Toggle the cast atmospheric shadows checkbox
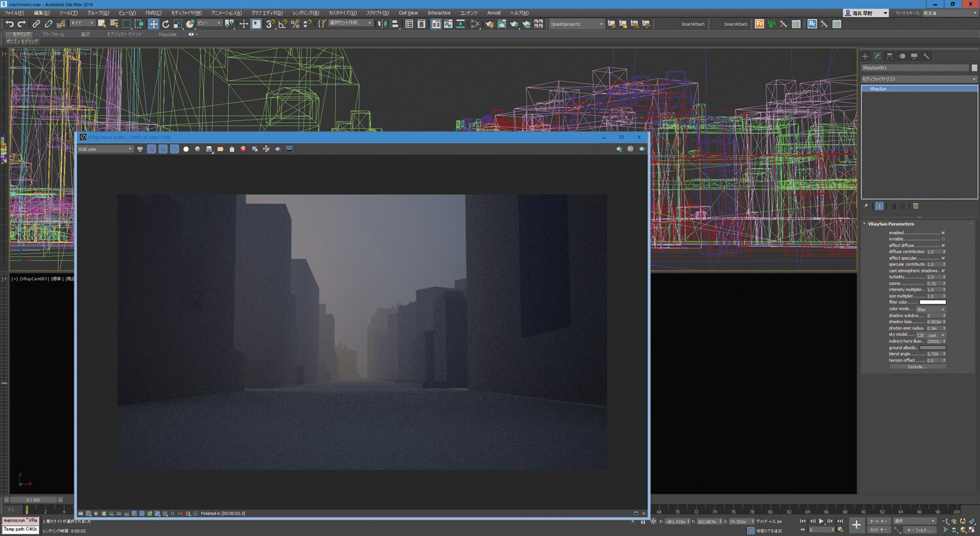 pos(943,271)
